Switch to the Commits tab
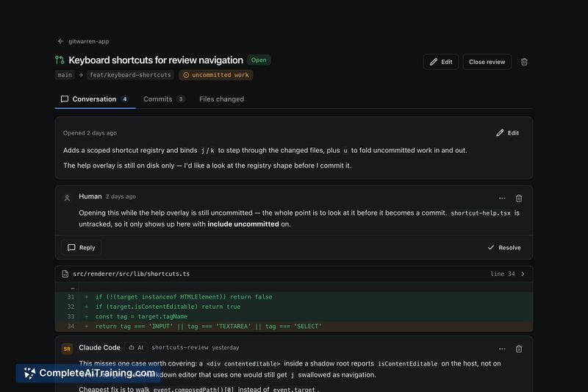Screen dimensions: 588x392 click(x=164, y=99)
